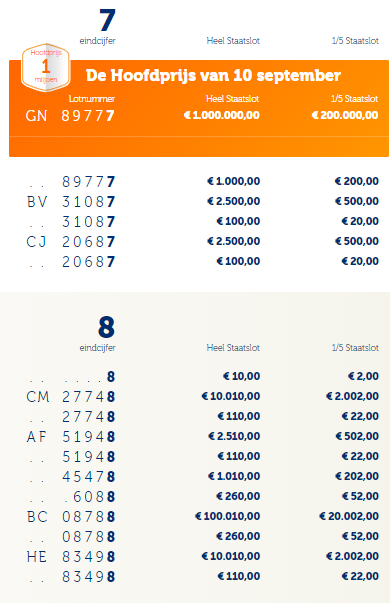
Task: Click the 1/5 Staatslot header under eindcijfer 8
Action: tap(355, 348)
